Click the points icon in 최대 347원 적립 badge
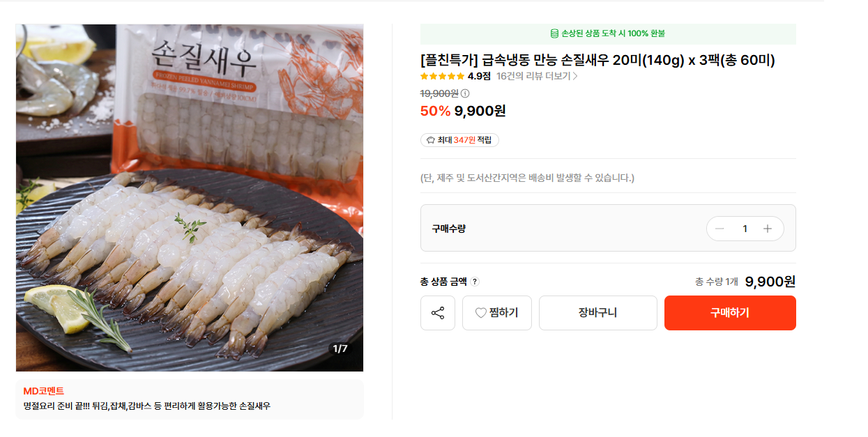The image size is (868, 437). coord(430,140)
